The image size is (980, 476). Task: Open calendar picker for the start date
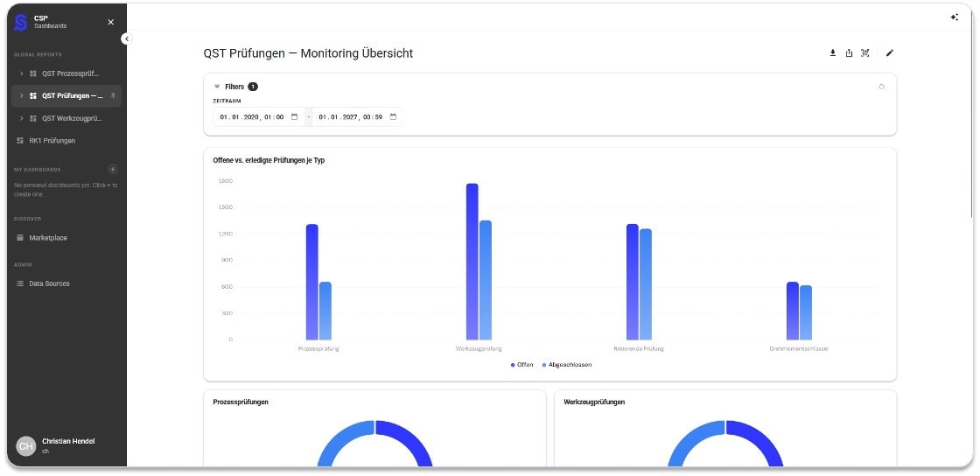(294, 117)
